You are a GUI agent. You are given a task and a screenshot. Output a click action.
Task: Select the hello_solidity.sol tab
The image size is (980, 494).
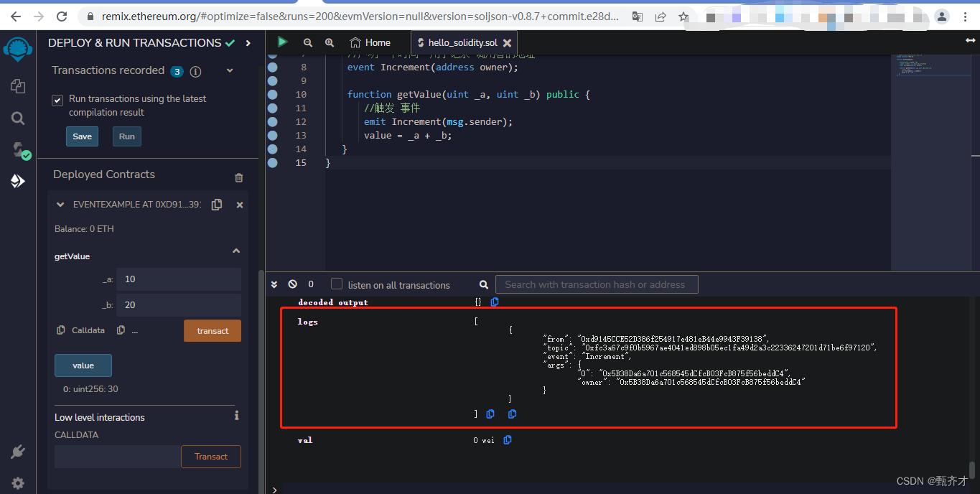(462, 43)
